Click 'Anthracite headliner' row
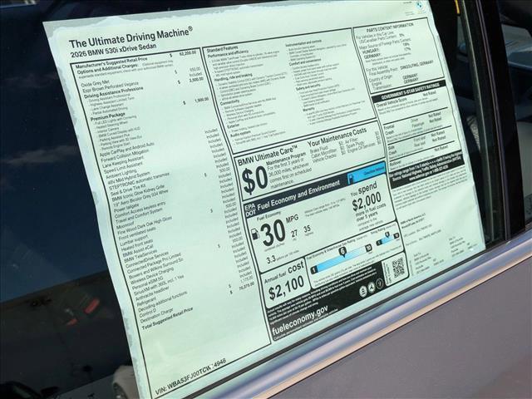The width and height of the screenshot is (532, 399). [x=153, y=293]
